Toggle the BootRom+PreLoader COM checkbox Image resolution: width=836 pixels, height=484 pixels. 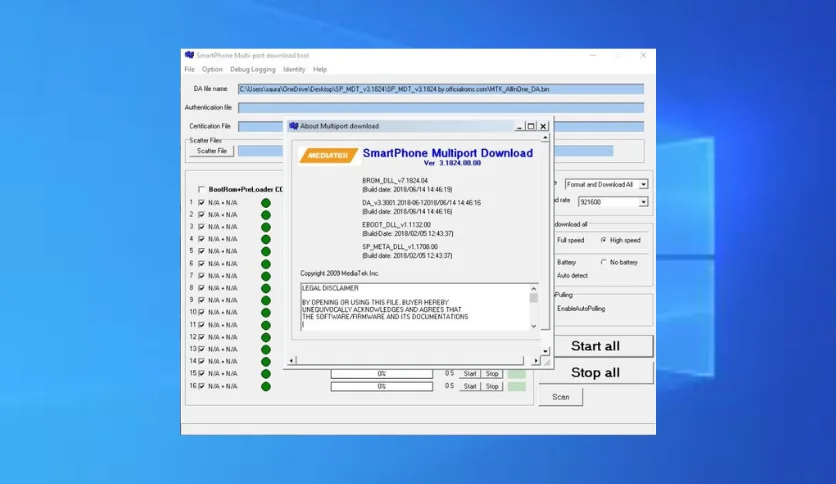pyautogui.click(x=201, y=189)
